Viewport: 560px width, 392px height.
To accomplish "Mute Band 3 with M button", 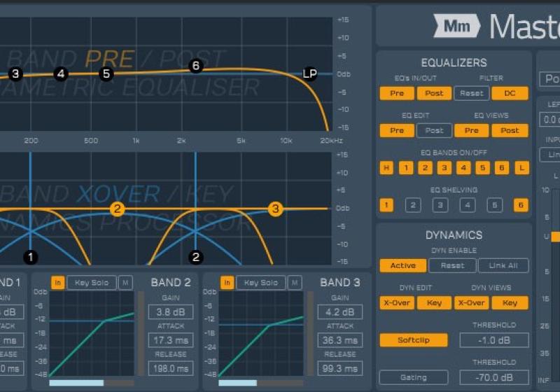I will tap(295, 283).
